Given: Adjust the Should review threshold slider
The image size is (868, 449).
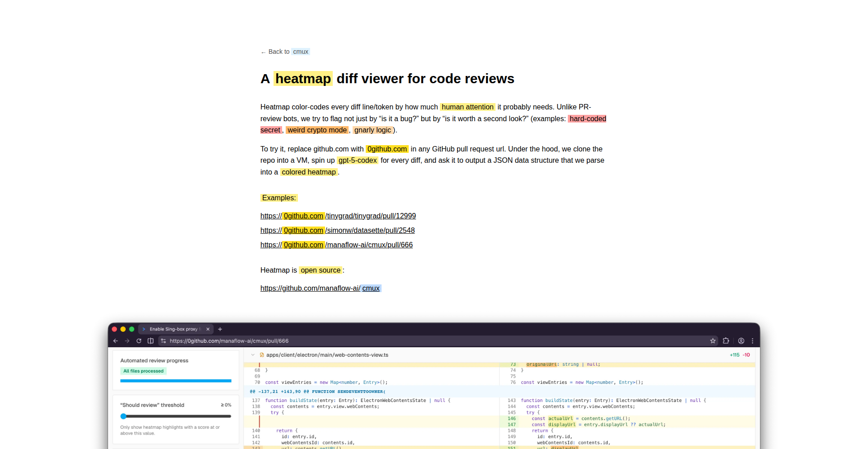Looking at the screenshot, I should [123, 416].
